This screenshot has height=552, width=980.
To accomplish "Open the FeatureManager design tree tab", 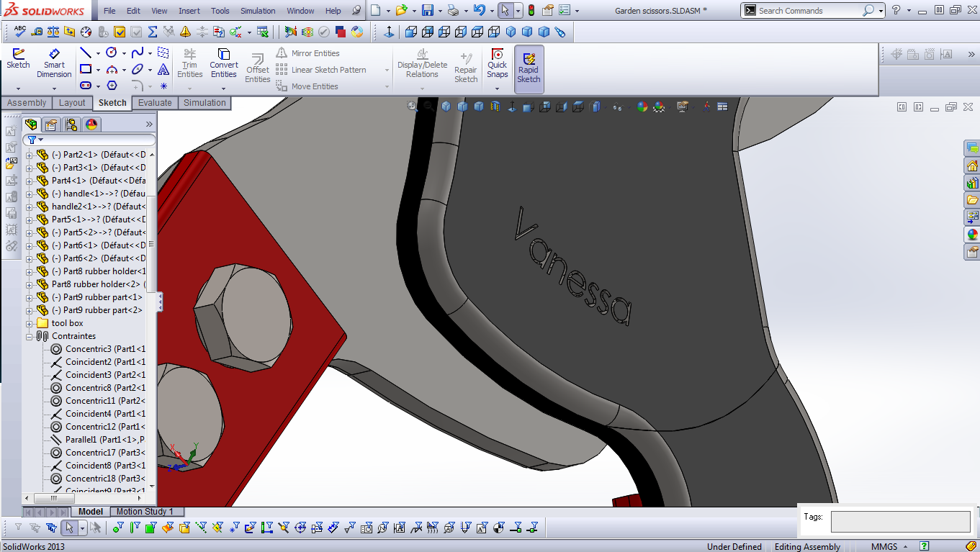I will tap(31, 125).
